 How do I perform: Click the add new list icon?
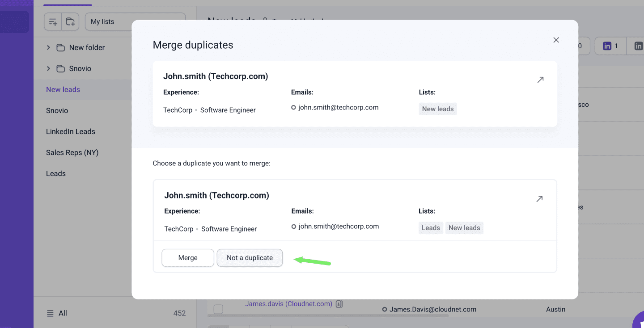pyautogui.click(x=53, y=22)
